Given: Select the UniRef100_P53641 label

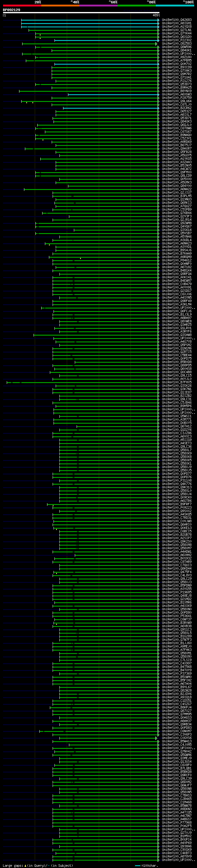Looking at the screenshot, I should tap(176, 616).
